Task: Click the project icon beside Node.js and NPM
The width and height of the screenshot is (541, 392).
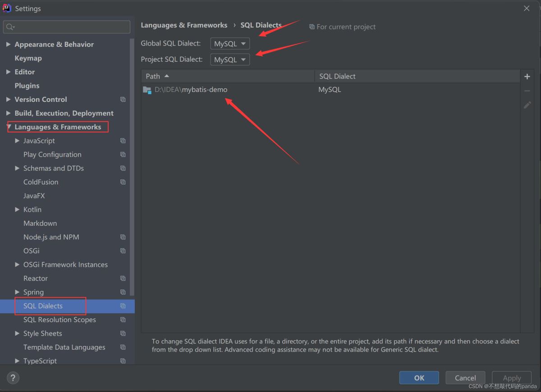Action: (123, 237)
